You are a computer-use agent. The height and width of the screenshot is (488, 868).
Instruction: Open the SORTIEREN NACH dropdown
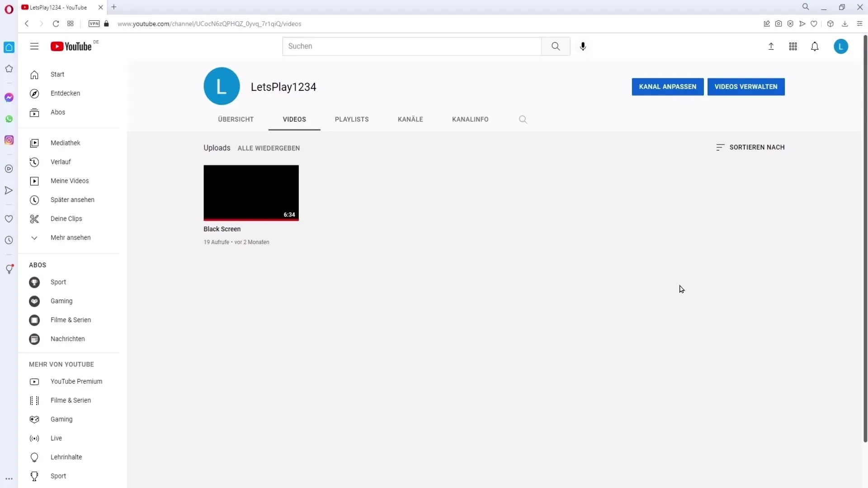point(750,147)
